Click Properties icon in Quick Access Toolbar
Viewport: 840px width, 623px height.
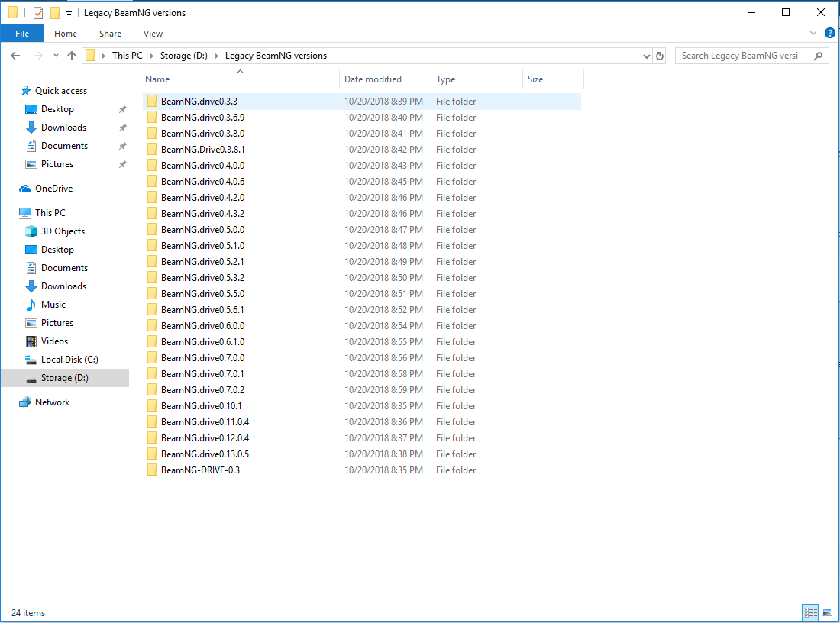tap(38, 13)
